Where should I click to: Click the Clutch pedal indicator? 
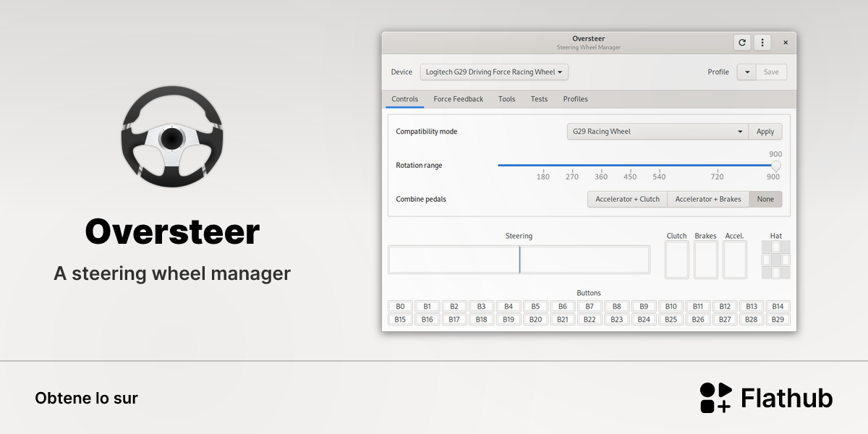677,260
